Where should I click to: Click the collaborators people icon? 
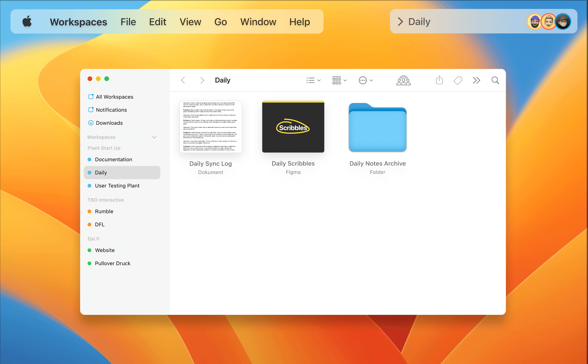click(403, 80)
